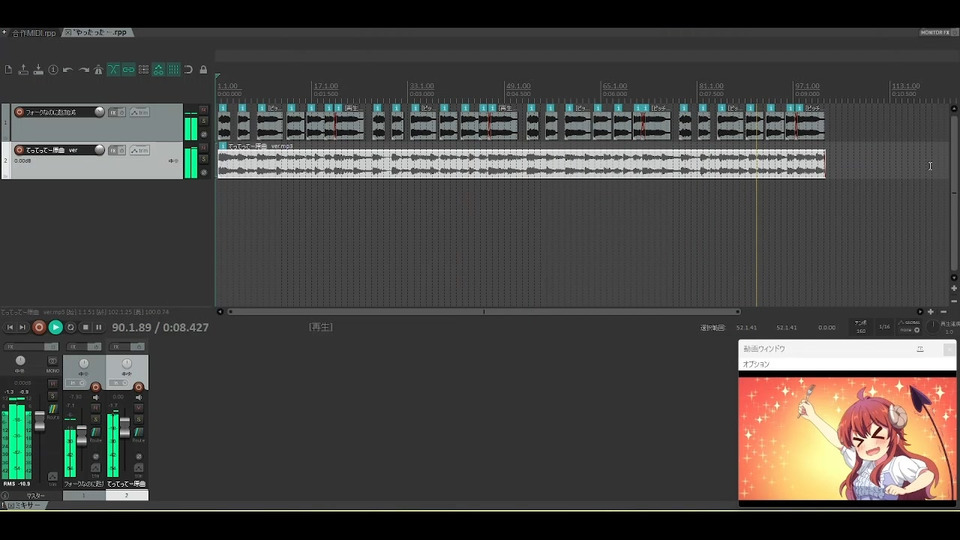Open オプション menu in video window
This screenshot has width=960, height=540.
[x=756, y=364]
